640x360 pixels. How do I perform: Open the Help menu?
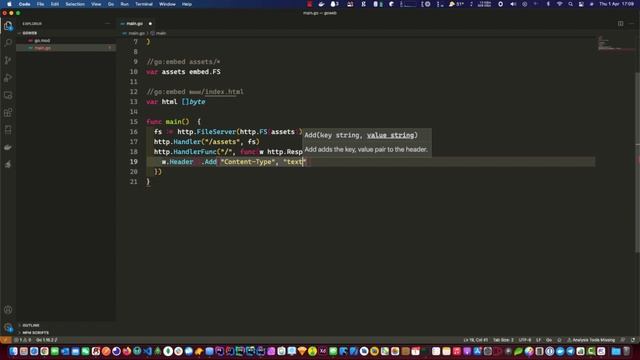[187, 4]
